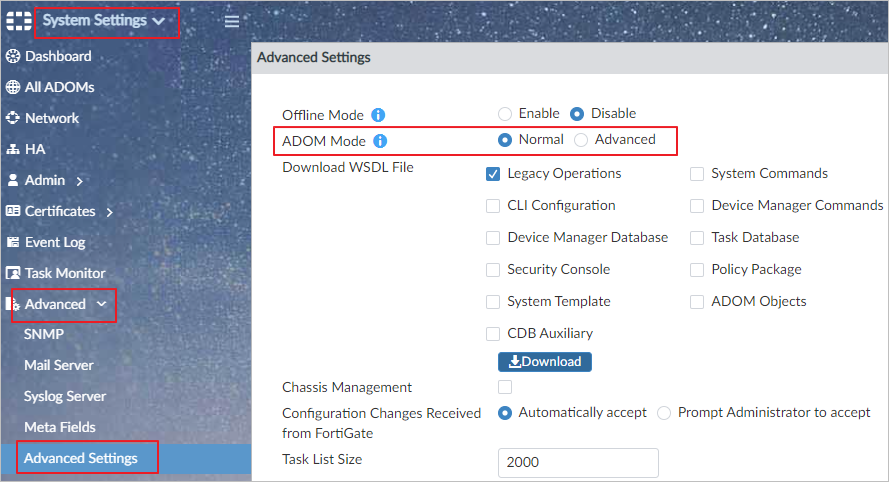Check the Security Console checkbox
Screen dimensions: 889x482
tap(493, 270)
